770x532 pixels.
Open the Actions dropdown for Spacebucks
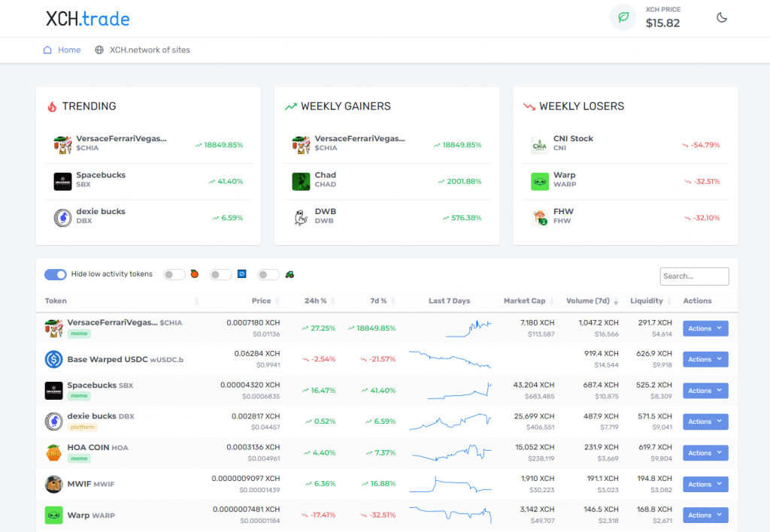pos(705,390)
